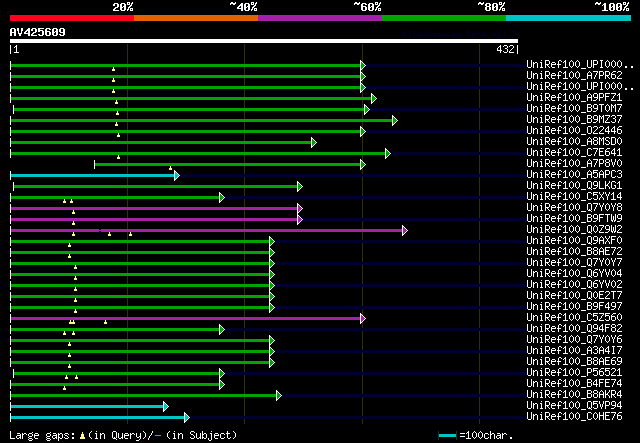The image size is (640, 443).
Task: Click the arrowhead ending the B4FE74 alignment
Action: (222, 384)
